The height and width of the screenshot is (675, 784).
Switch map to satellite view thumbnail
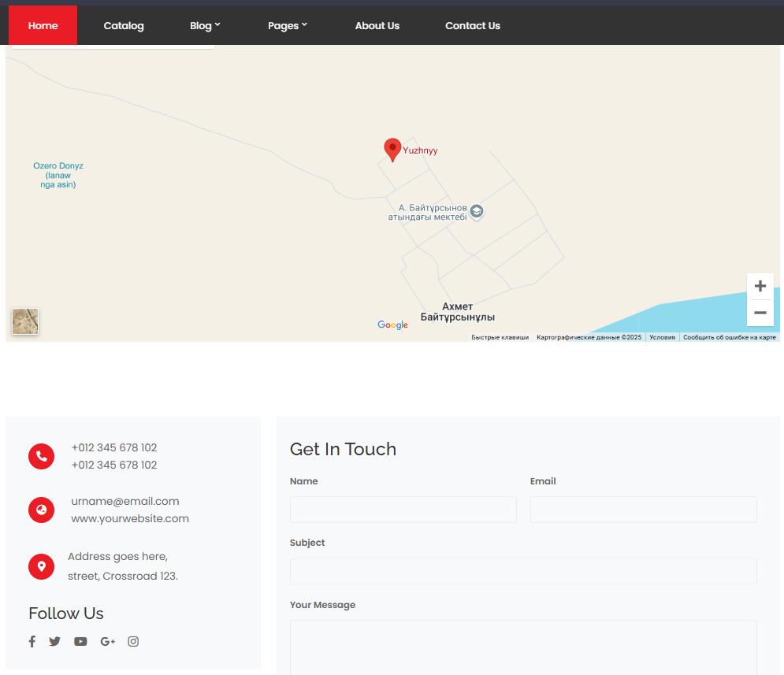click(x=25, y=321)
